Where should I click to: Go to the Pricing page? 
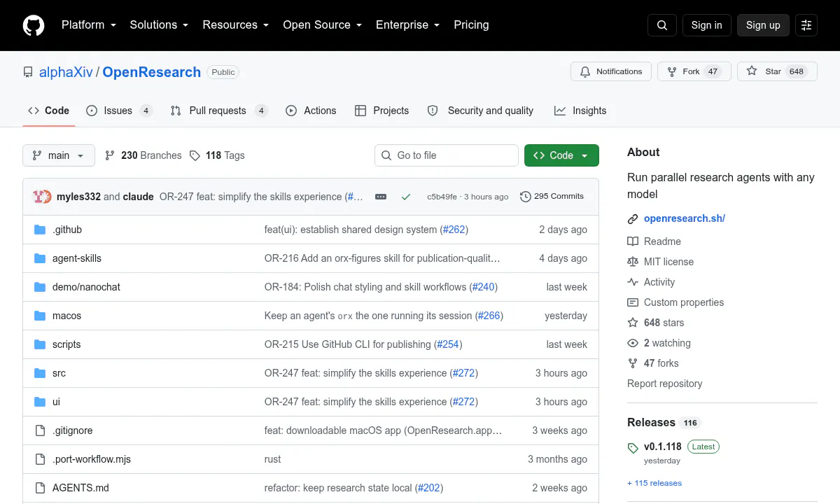tap(471, 24)
